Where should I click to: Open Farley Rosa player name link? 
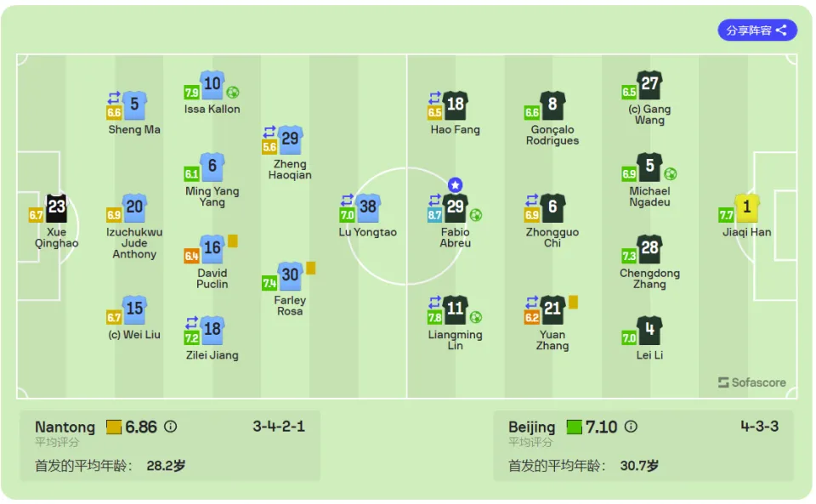coord(290,306)
